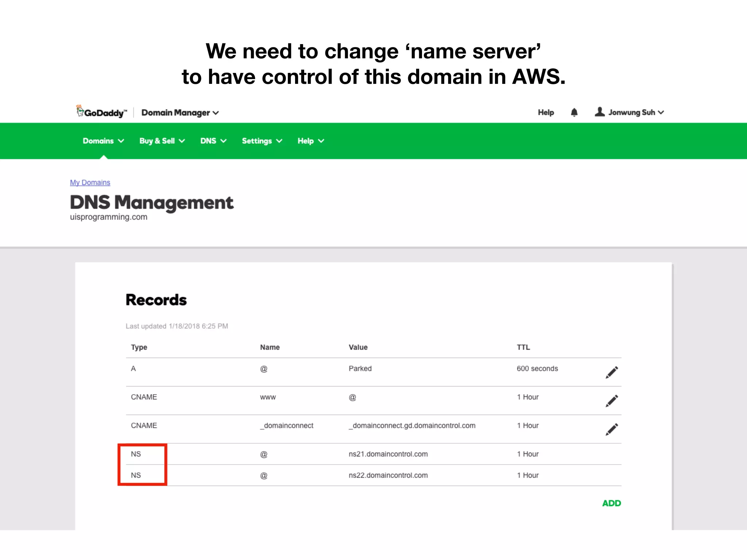Click the A record type cell
Screen dimensions: 747x560
(133, 369)
